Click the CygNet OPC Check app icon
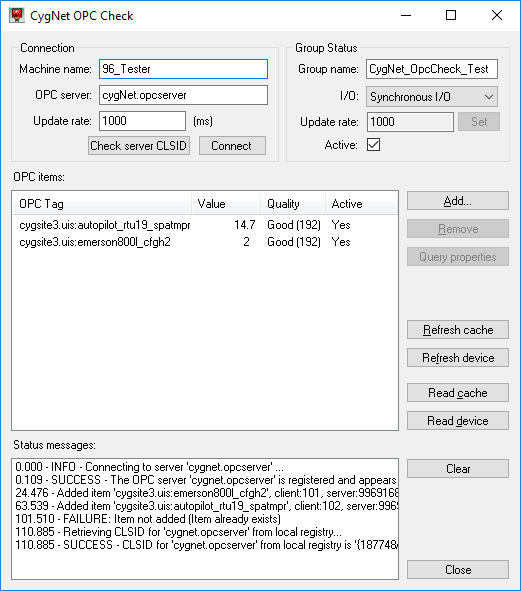The height and width of the screenshot is (591, 521). [x=17, y=15]
